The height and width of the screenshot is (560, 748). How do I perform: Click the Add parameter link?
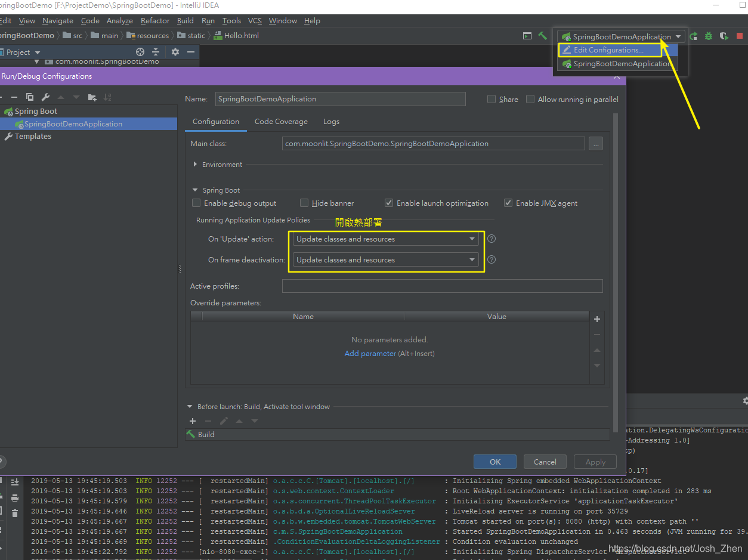370,354
